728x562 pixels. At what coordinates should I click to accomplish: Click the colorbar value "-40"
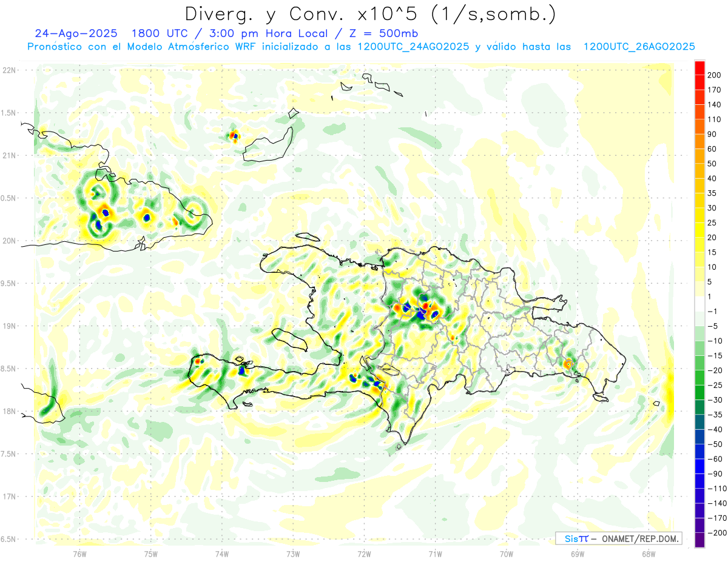715,429
